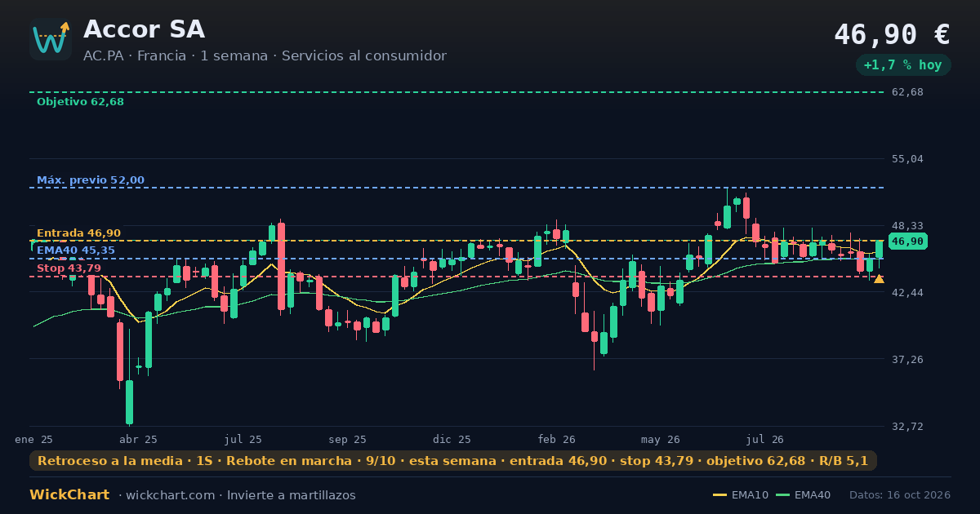Click the +1,7 % hoy change badge
This screenshot has height=514, width=980.
coord(902,65)
